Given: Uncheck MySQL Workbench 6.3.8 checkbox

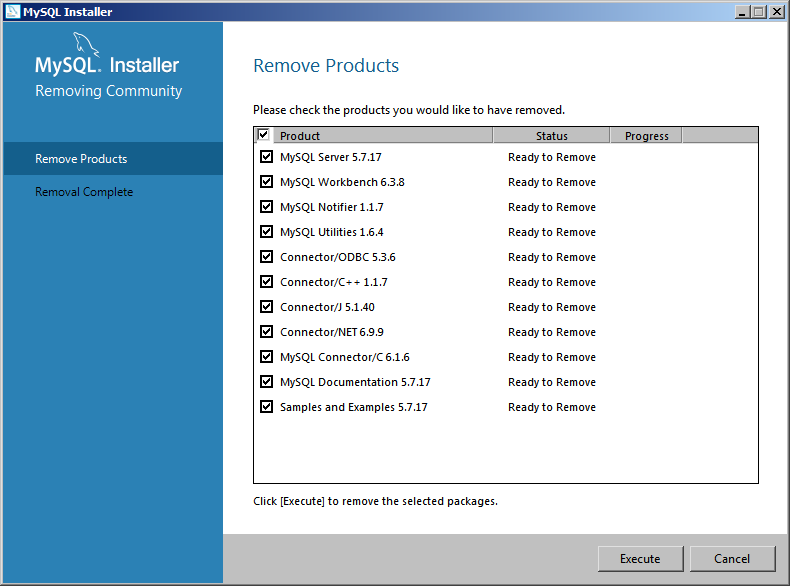Looking at the screenshot, I should (x=267, y=182).
